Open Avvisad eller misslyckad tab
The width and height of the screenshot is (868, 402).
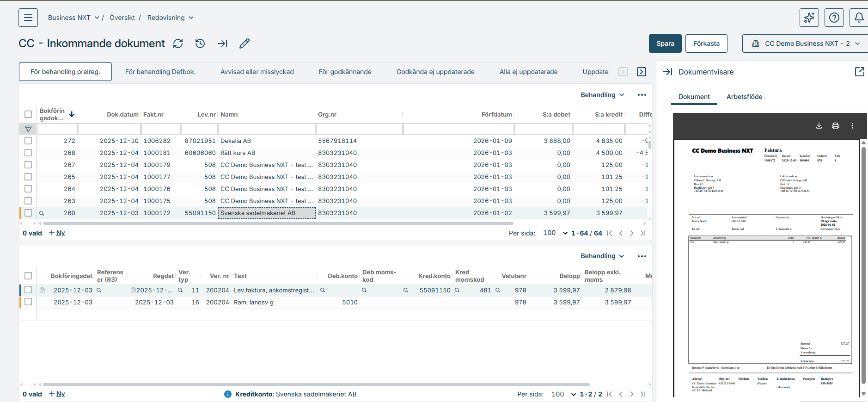(x=257, y=72)
